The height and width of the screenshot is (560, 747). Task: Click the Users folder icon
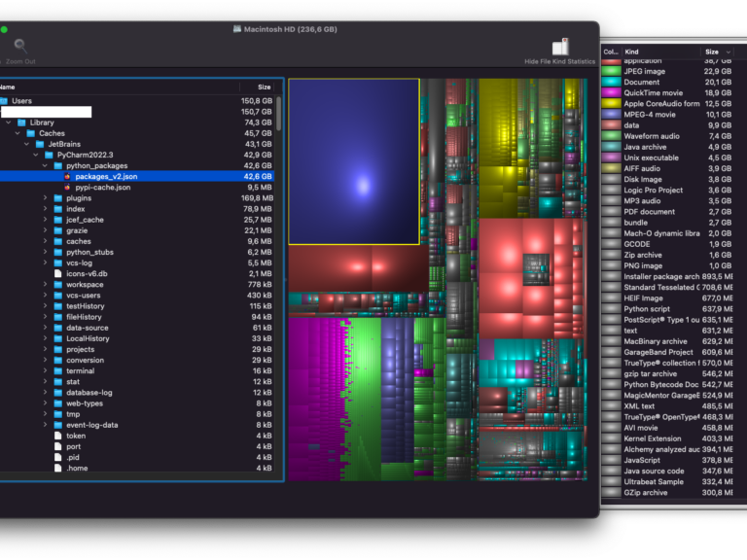[4, 101]
